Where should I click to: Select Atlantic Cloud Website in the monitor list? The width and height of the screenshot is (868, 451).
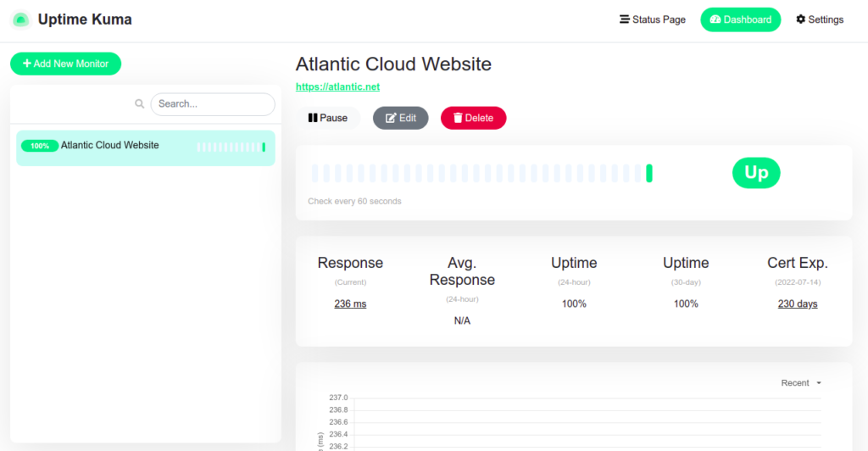pyautogui.click(x=146, y=148)
